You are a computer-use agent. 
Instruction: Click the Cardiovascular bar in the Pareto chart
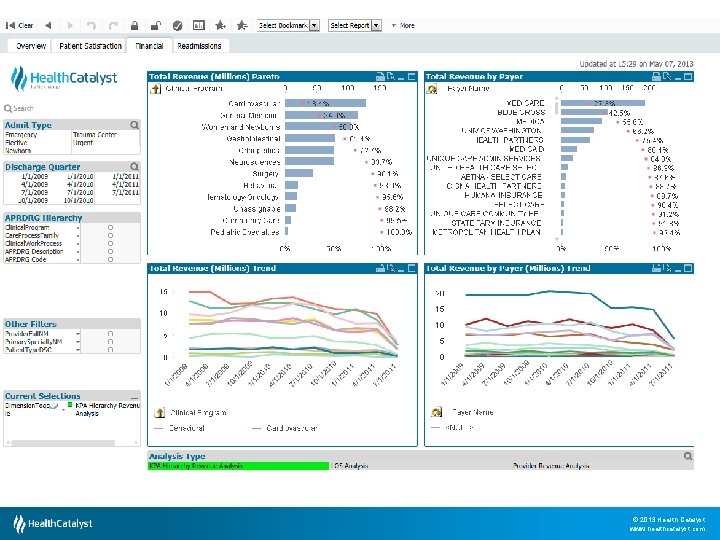click(325, 103)
